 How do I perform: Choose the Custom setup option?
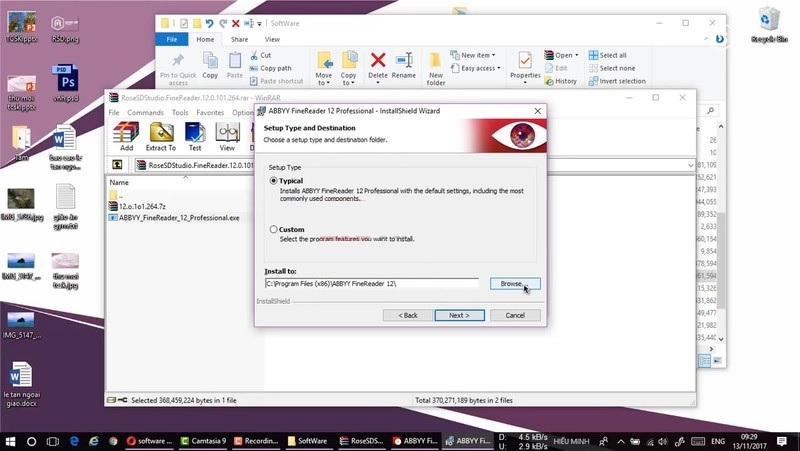(x=275, y=229)
